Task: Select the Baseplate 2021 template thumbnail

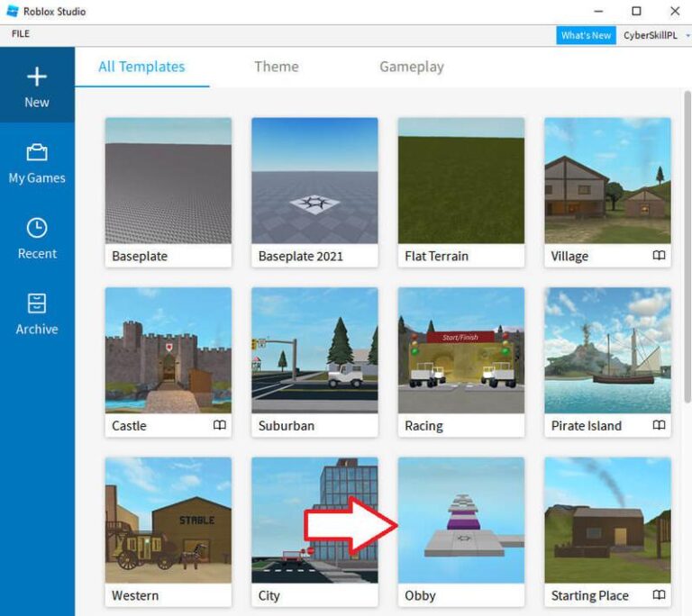Action: [314, 180]
